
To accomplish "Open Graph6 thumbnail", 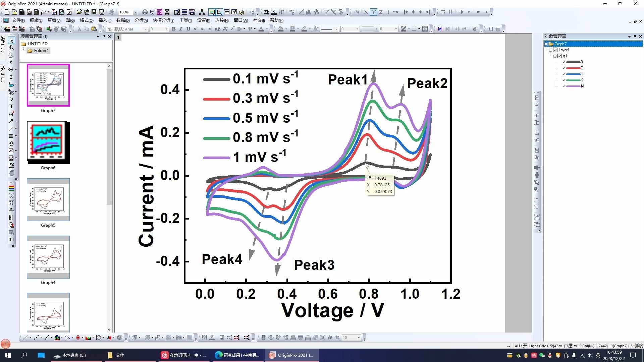I will pos(48,142).
